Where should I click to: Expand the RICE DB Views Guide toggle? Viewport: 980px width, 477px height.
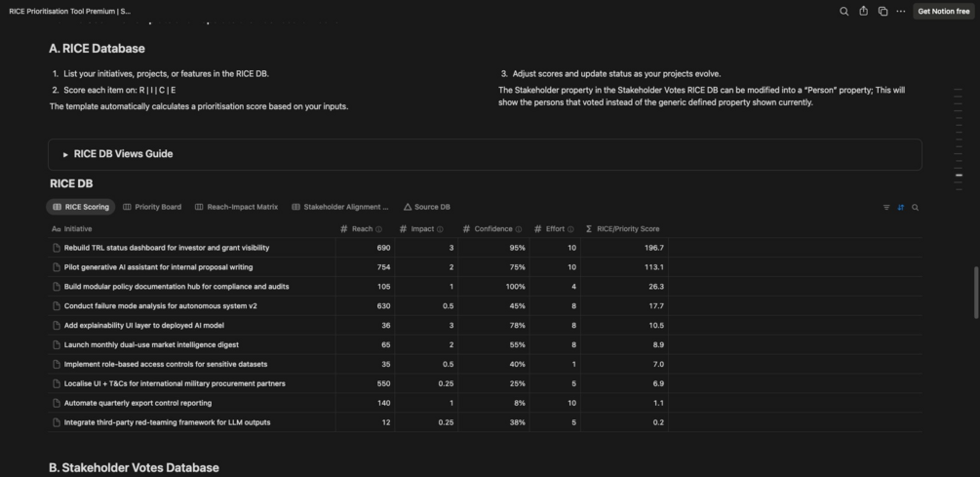coord(65,154)
